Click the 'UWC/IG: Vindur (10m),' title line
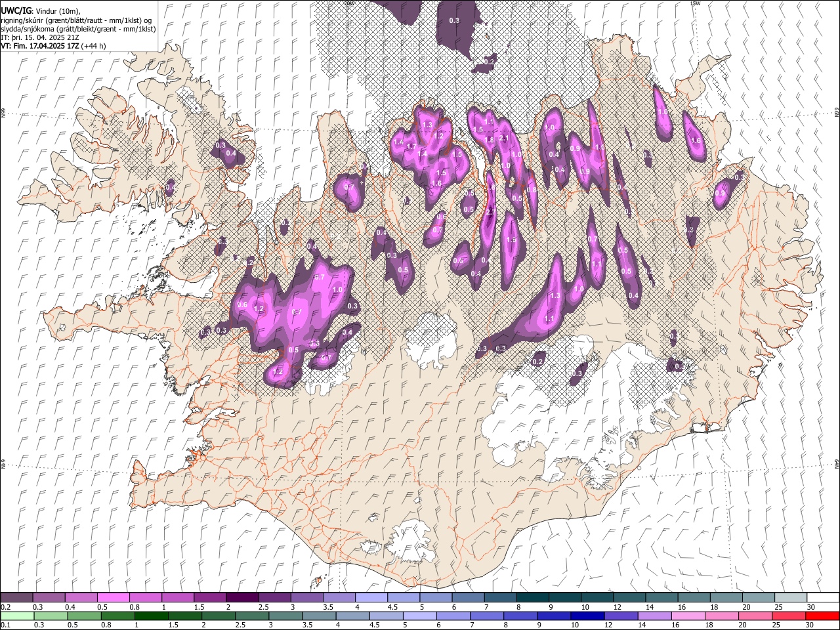Screen dimensions: 840x630 [41, 11]
